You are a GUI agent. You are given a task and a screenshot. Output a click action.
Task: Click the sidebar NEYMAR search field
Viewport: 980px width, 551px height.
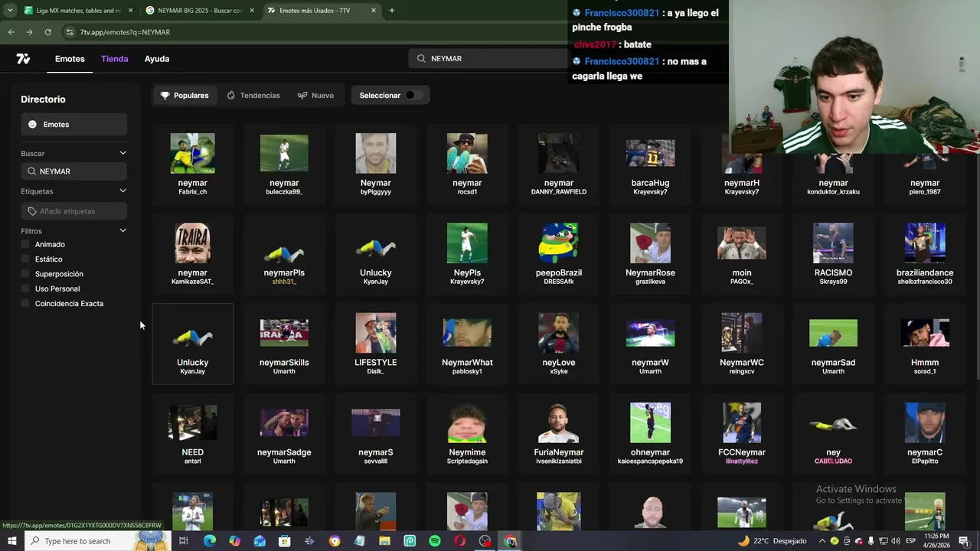[x=73, y=171]
